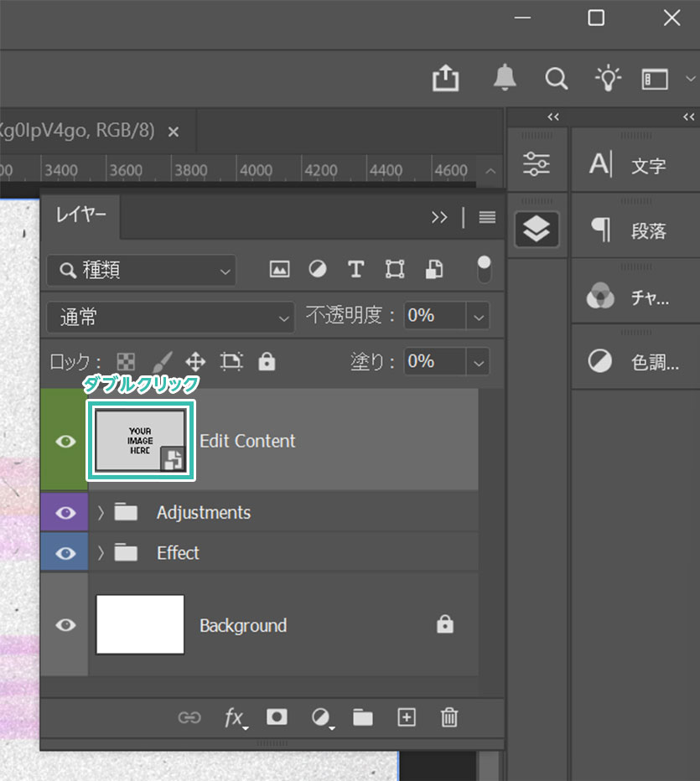Open the fx layer style menu
The height and width of the screenshot is (781, 700).
tap(235, 718)
